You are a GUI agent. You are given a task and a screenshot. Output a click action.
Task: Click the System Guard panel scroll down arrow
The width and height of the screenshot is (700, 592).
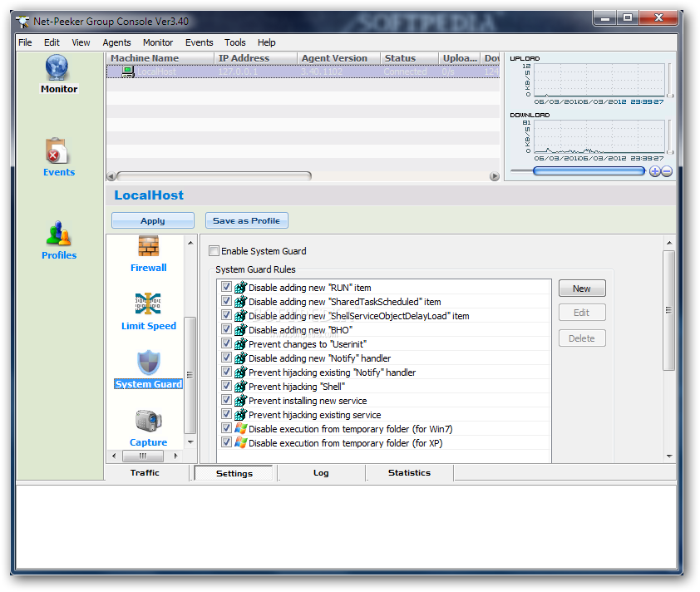(669, 456)
